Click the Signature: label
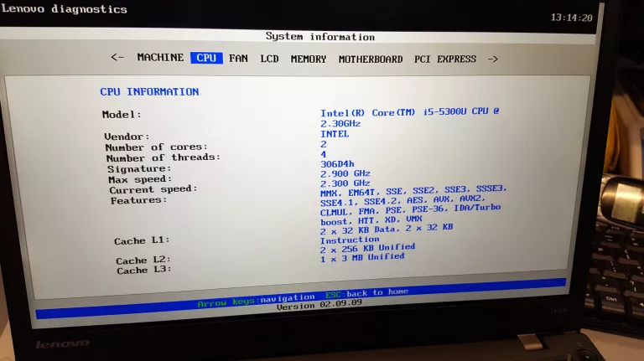644x361 pixels. pos(139,168)
